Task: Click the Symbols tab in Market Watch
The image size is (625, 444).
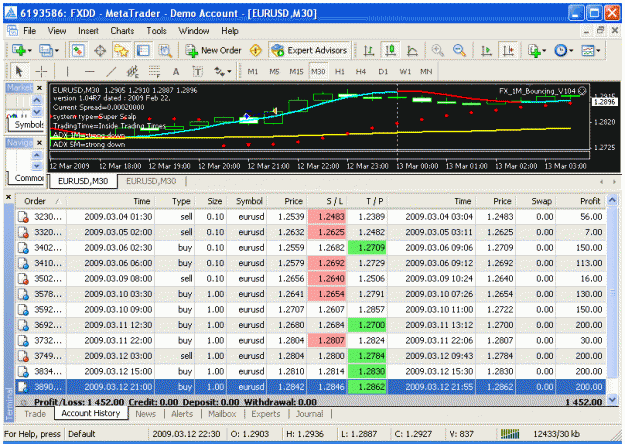Action: pos(27,125)
